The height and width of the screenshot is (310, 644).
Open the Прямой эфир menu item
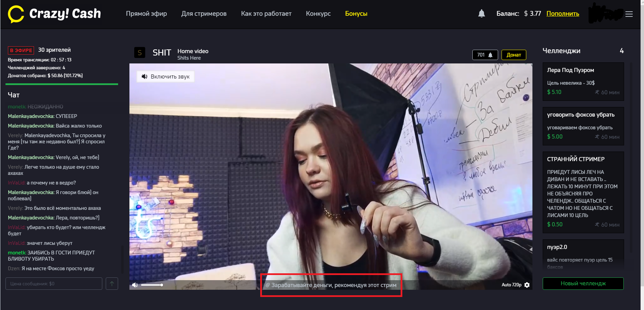tap(146, 14)
